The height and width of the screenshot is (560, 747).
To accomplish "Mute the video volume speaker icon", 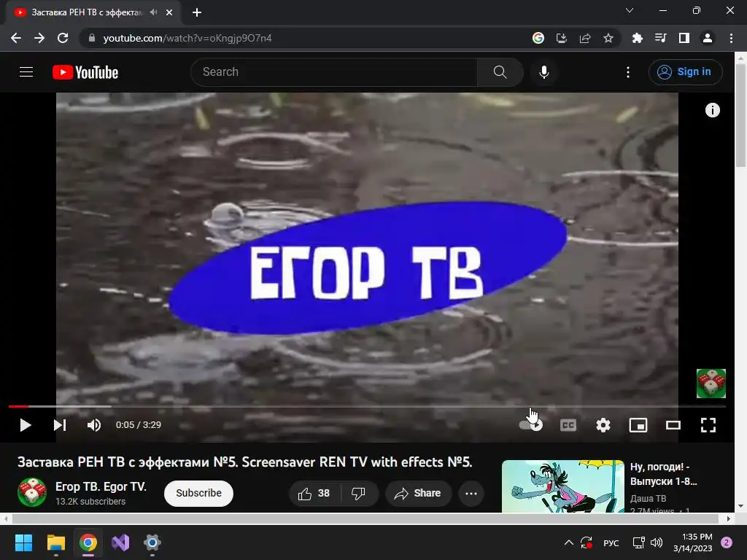I will [94, 425].
